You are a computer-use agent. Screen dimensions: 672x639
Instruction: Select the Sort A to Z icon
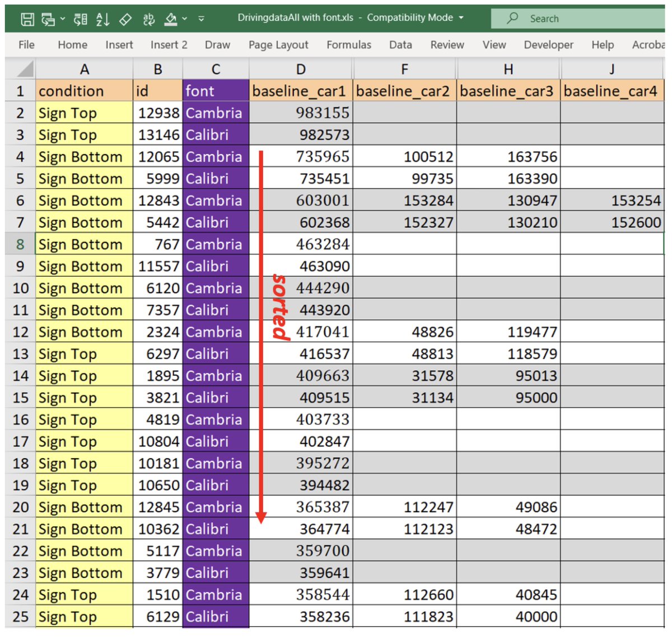[102, 18]
